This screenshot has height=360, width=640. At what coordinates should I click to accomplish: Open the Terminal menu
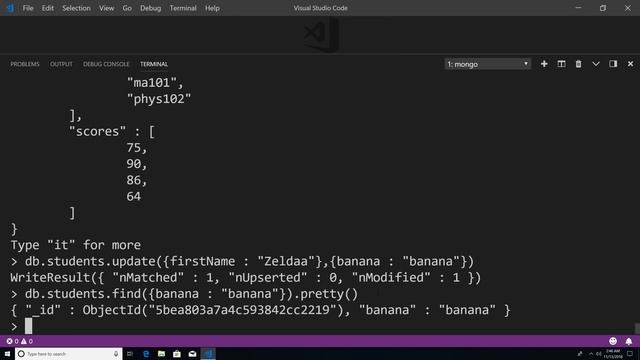click(x=183, y=8)
